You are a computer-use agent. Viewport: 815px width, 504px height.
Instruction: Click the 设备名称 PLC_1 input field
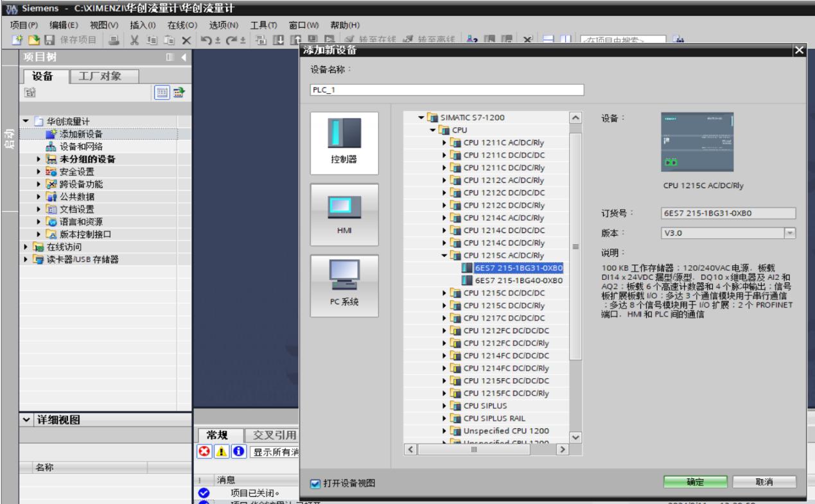[x=446, y=90]
